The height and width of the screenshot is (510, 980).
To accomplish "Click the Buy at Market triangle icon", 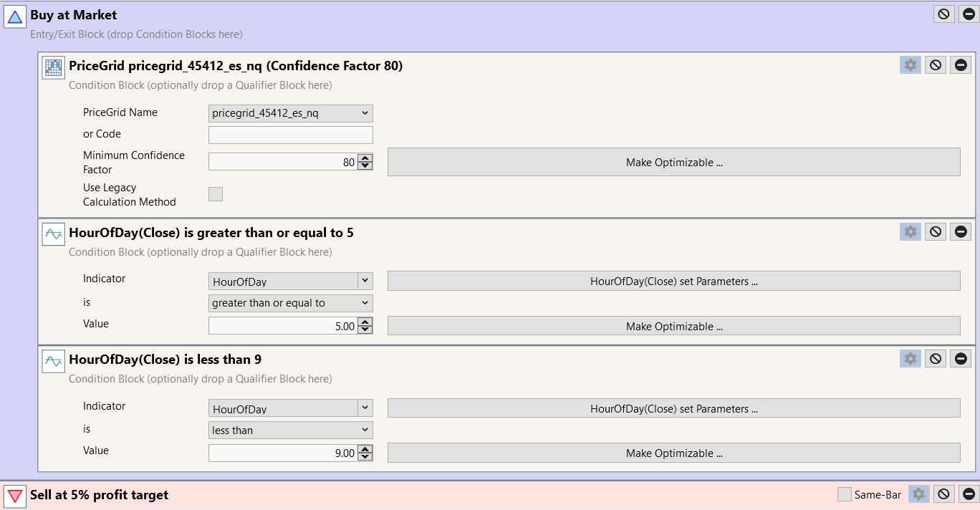I will coord(15,16).
